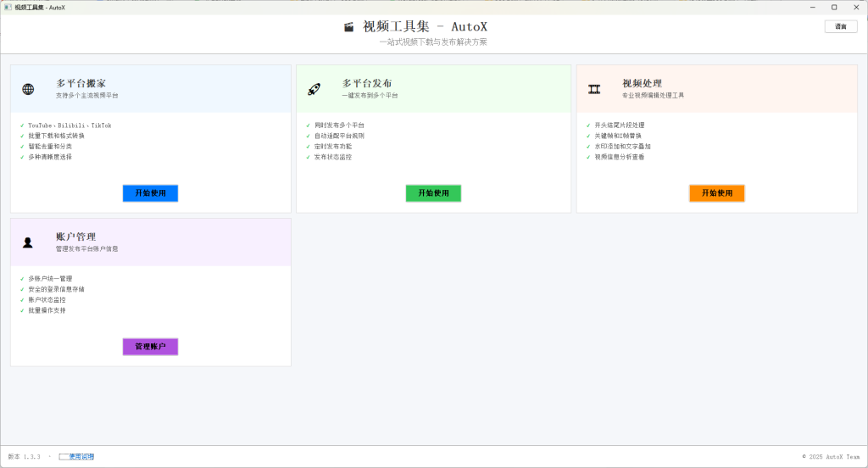
Task: Click the globe icon on the 多平台搬家 card
Action: [28, 89]
